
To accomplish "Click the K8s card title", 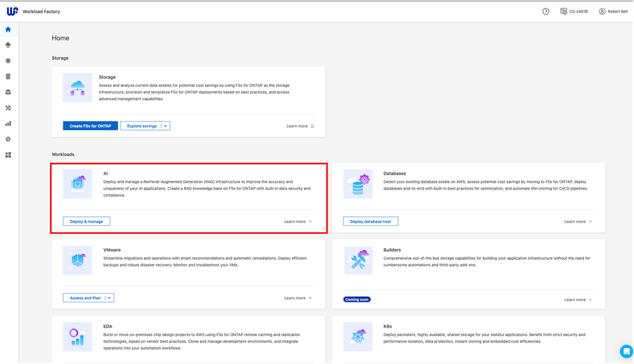I will (387, 326).
